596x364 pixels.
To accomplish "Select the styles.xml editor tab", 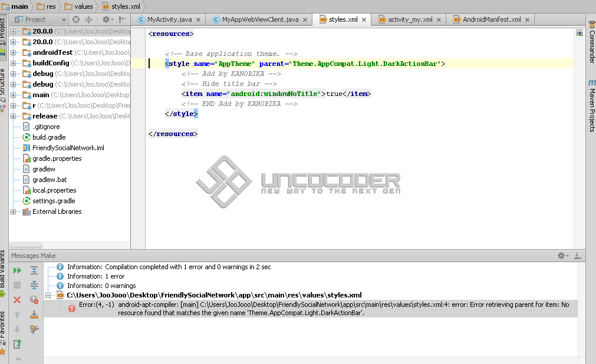I will point(343,19).
